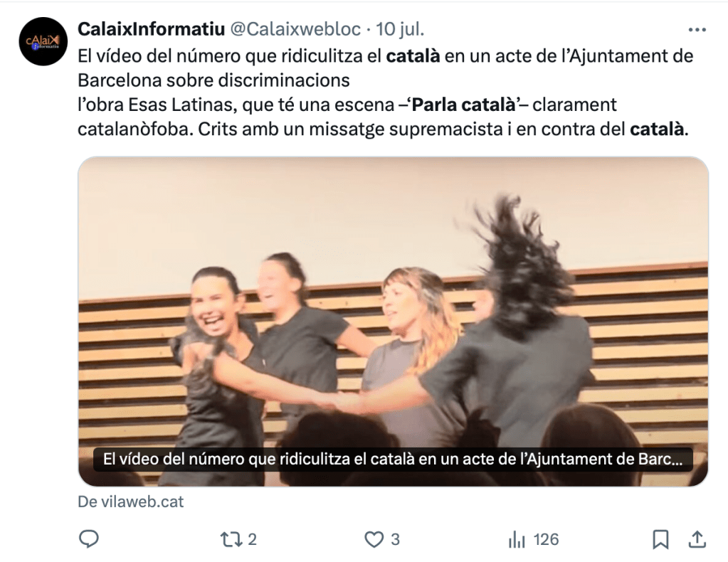The height and width of the screenshot is (562, 728).
Task: Open the 10 jul. timestamp
Action: click(400, 29)
